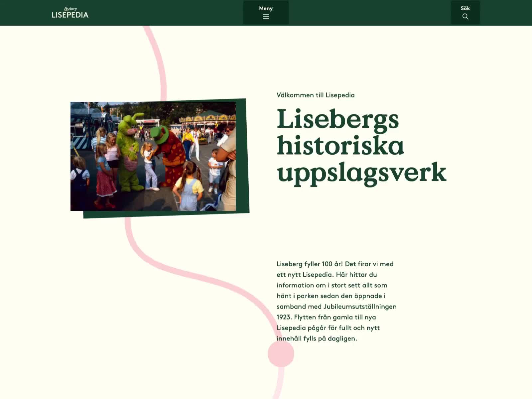Click the small Liseberg script wordmark
Viewport: 532px width, 399px height.
[70, 9]
